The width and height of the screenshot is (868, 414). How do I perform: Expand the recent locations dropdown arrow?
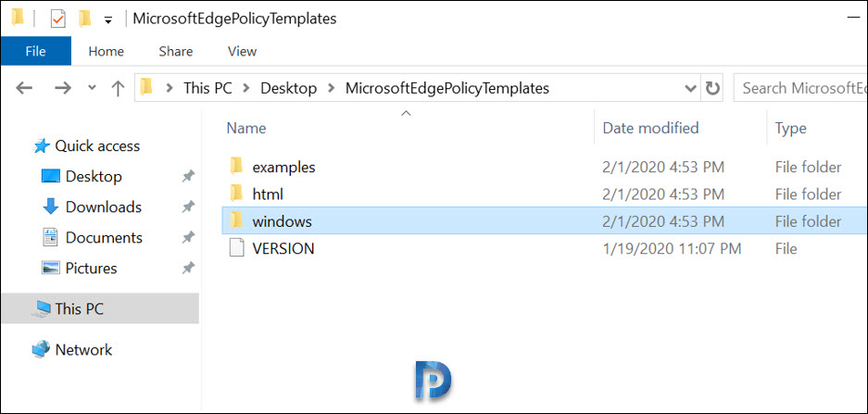pyautogui.click(x=92, y=87)
